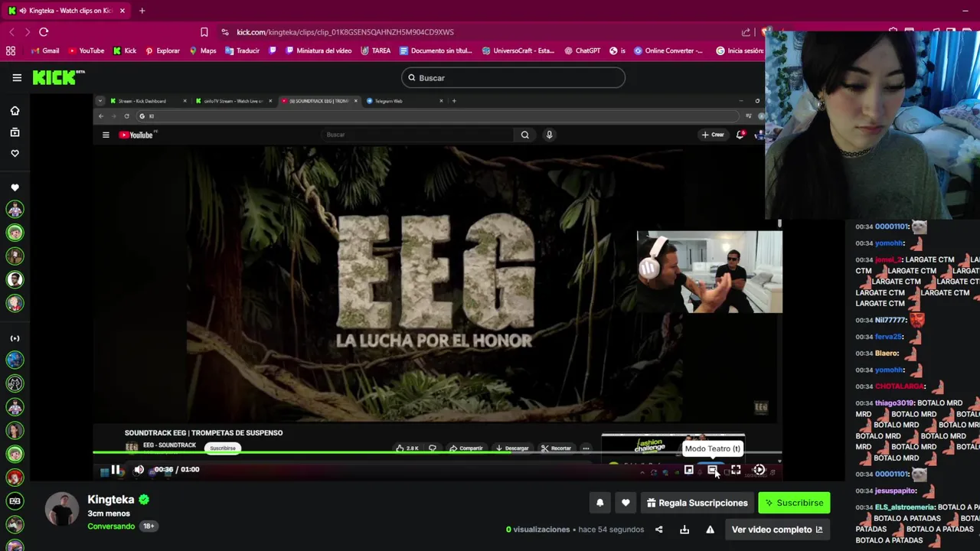Click chat username yomohh at top
This screenshot has width=980, height=551.
[x=889, y=243]
